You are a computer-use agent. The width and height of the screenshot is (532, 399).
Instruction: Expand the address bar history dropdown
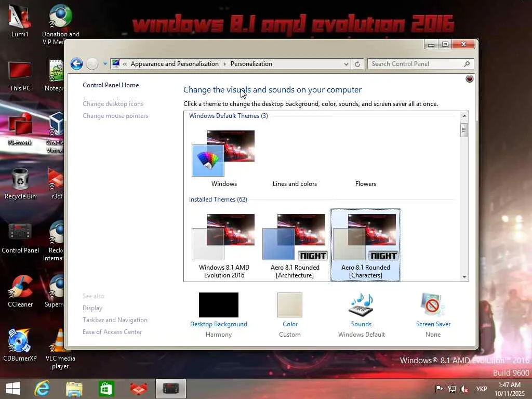[x=345, y=64]
